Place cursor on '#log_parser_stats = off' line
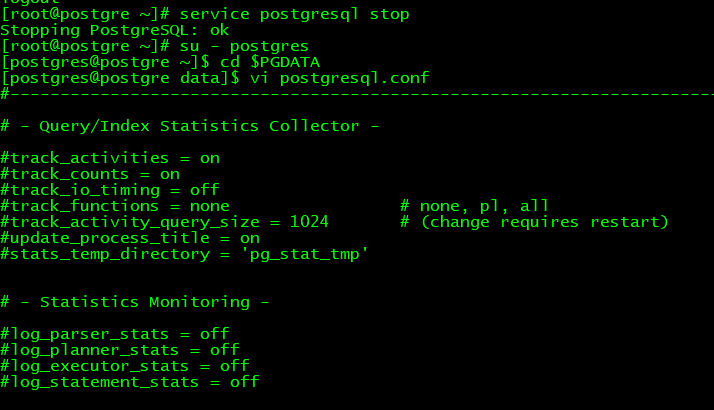This screenshot has width=714, height=410. pyautogui.click(x=115, y=334)
